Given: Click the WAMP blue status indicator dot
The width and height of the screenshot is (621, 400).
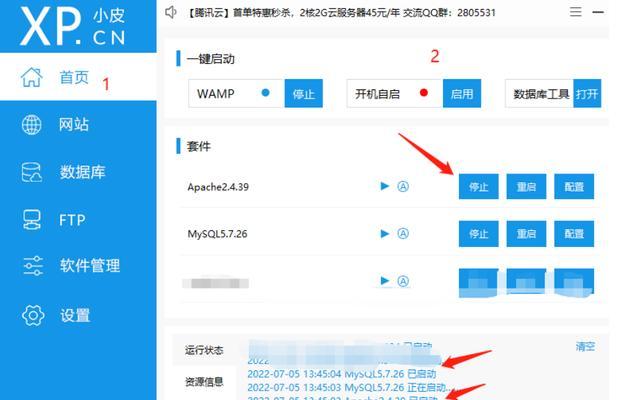Looking at the screenshot, I should pos(265,93).
